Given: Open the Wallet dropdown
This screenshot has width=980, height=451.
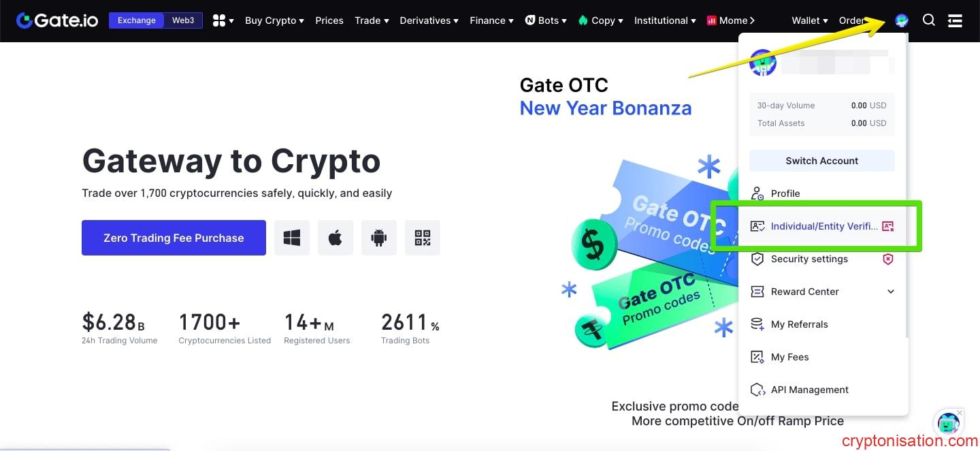Looking at the screenshot, I should click(x=809, y=20).
